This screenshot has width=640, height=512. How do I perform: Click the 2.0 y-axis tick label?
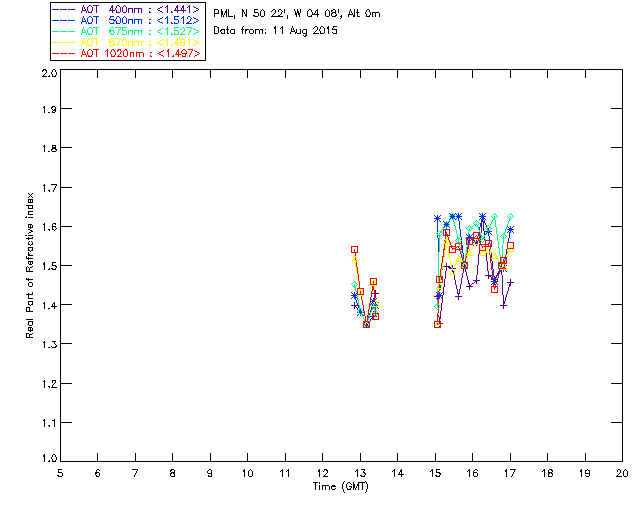click(x=49, y=73)
